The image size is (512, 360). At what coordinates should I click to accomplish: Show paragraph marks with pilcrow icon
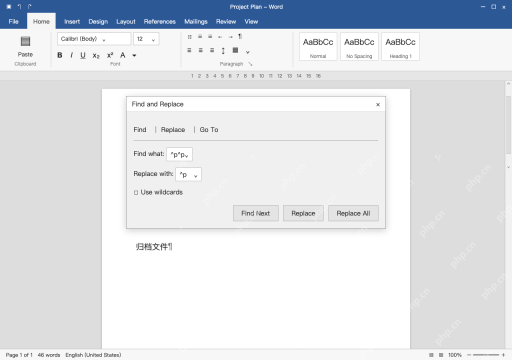pyautogui.click(x=240, y=37)
